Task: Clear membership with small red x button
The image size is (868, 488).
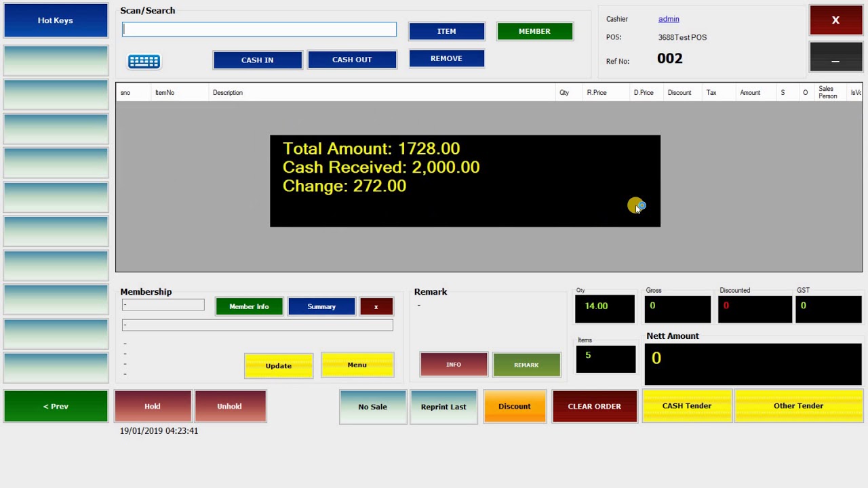Action: [x=376, y=306]
